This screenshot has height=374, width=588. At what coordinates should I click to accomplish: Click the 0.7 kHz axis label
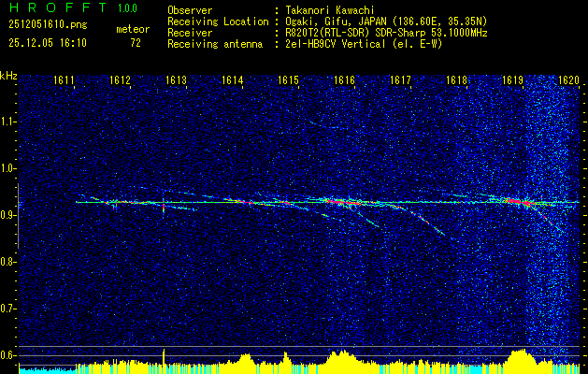[x=7, y=309]
